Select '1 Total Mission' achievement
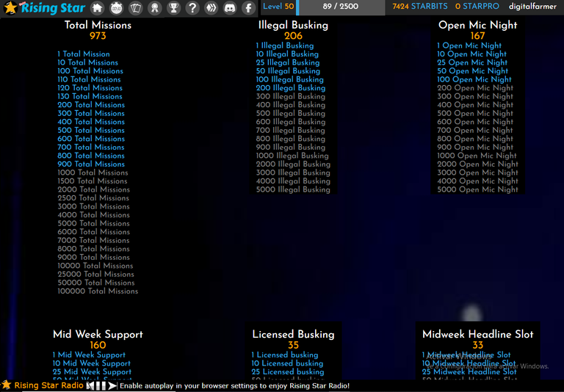Image resolution: width=564 pixels, height=392 pixels. click(x=84, y=54)
